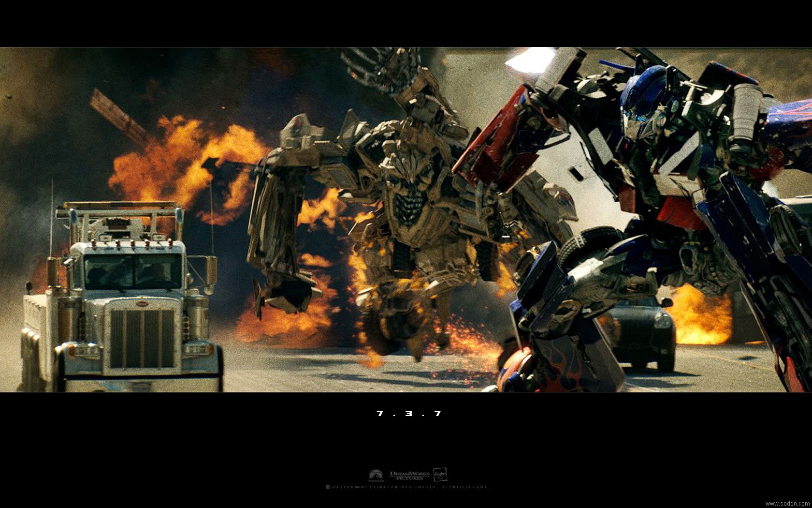Click the white truck's windshield
The height and width of the screenshot is (508, 812).
pyautogui.click(x=133, y=273)
